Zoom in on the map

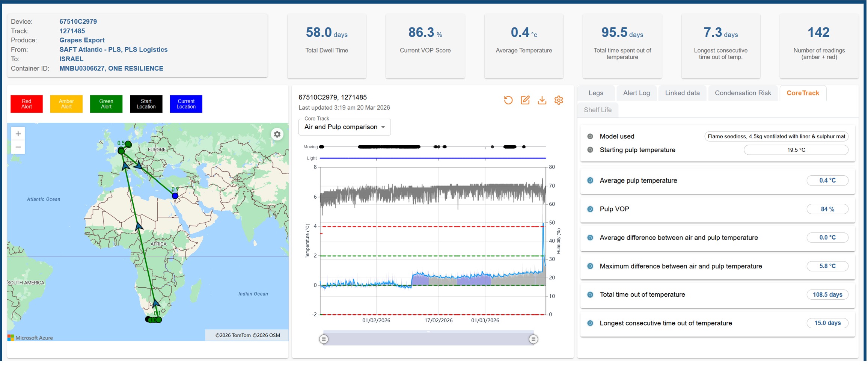pyautogui.click(x=18, y=134)
